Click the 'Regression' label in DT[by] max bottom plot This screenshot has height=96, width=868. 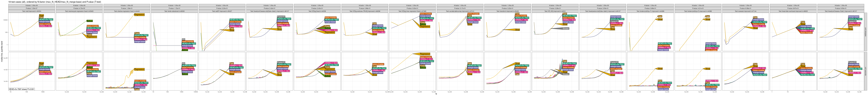pos(425,54)
